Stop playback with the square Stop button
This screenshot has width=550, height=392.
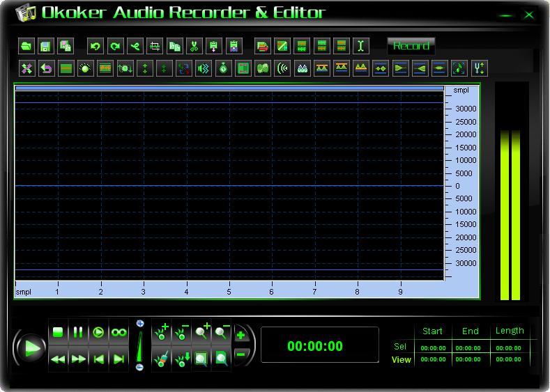point(58,332)
